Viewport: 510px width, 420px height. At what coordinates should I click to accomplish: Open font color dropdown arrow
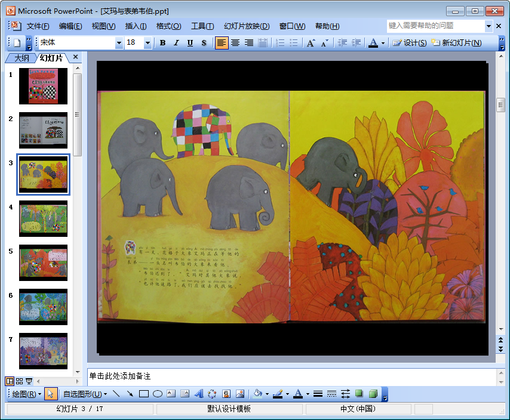click(383, 43)
